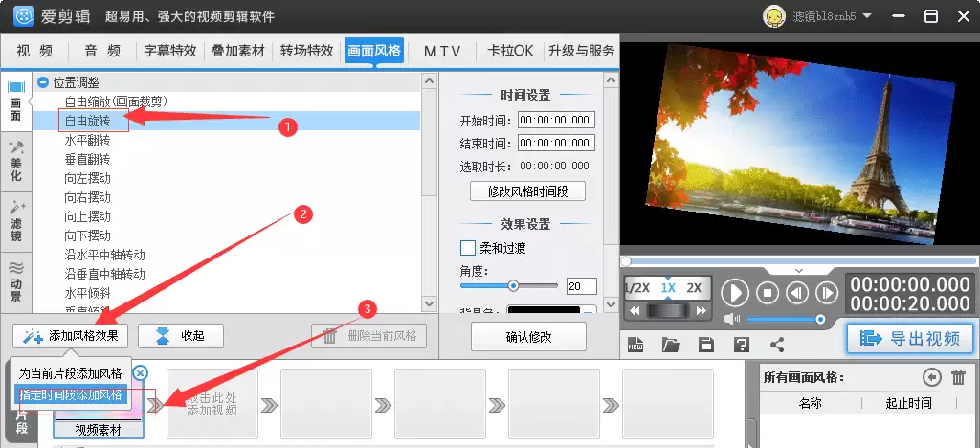Close the 添加风格 popup menu
This screenshot has height=448, width=980.
coord(140,373)
